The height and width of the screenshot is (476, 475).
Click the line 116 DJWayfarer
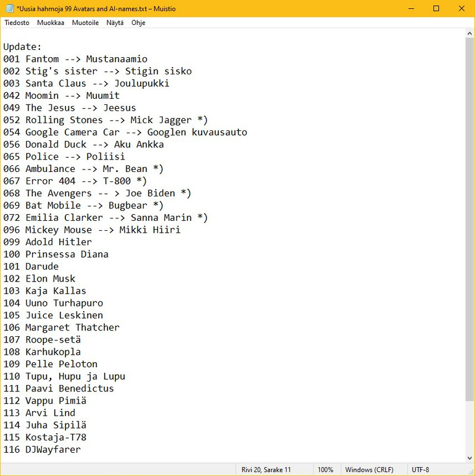point(42,449)
